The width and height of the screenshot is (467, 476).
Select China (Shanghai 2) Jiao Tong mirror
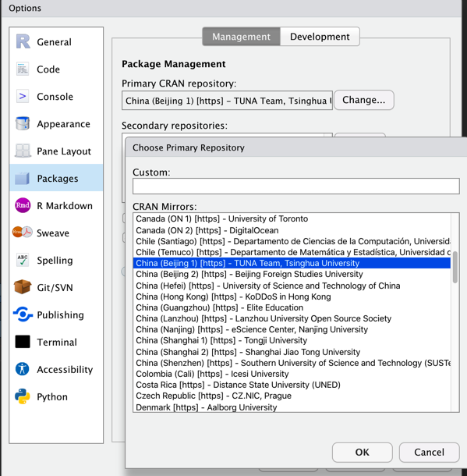pyautogui.click(x=292, y=351)
